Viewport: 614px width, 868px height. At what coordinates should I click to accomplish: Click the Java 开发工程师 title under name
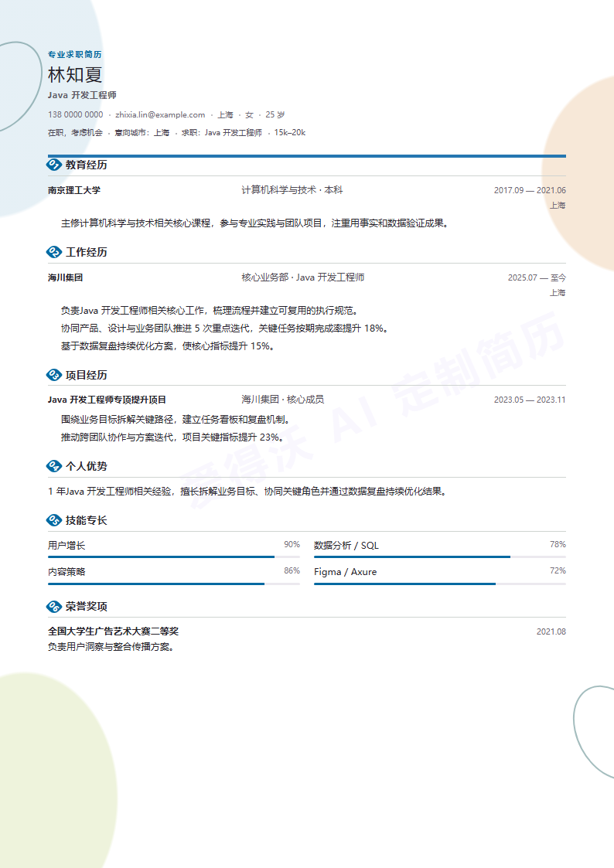point(82,95)
